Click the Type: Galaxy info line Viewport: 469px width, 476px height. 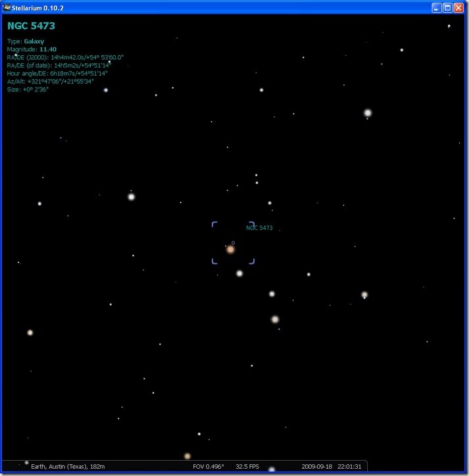click(x=26, y=41)
